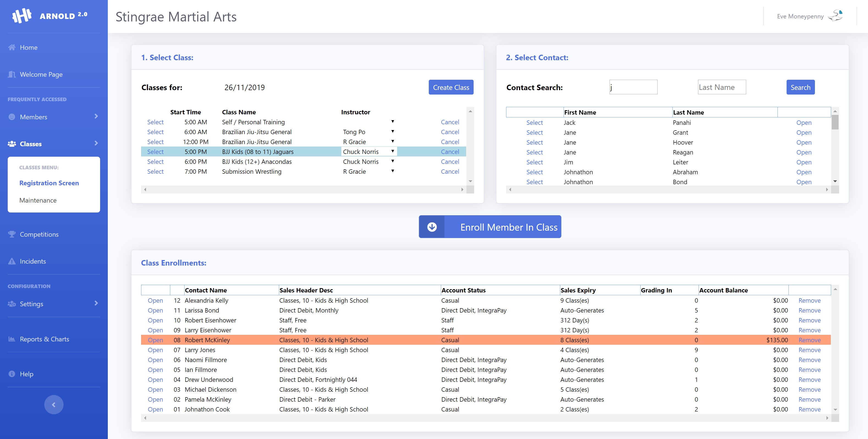
Task: Open Maintenance in the Classes menu
Action: [38, 200]
